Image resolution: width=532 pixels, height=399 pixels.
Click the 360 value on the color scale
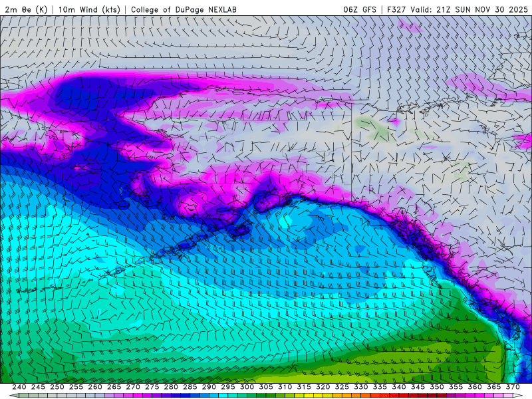[x=475, y=387]
